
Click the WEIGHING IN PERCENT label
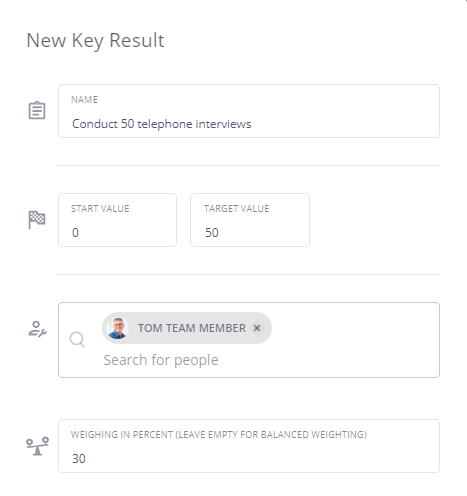219,435
